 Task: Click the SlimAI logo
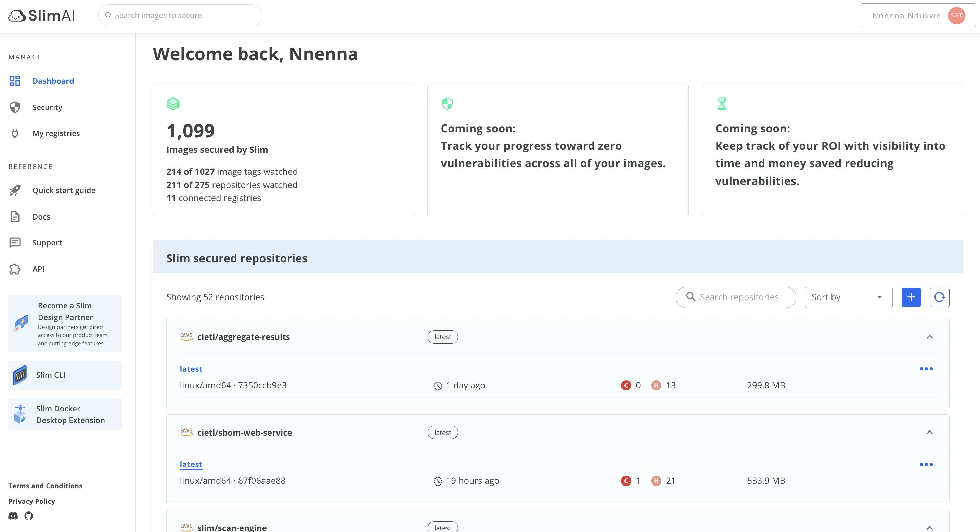tap(41, 16)
